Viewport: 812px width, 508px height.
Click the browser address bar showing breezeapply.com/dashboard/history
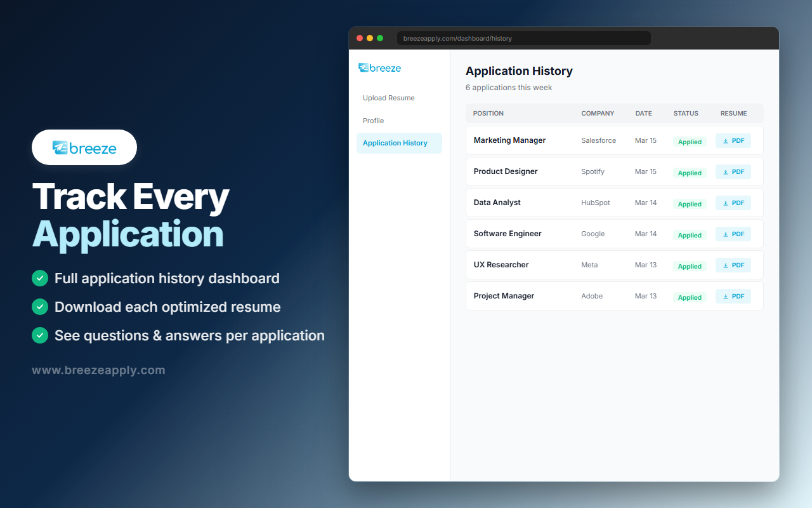pos(523,37)
